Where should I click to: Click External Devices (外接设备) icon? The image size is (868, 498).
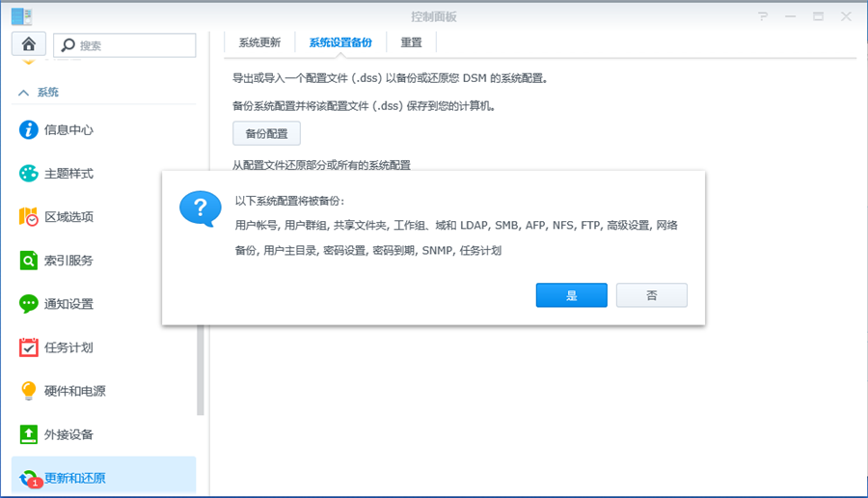29,434
